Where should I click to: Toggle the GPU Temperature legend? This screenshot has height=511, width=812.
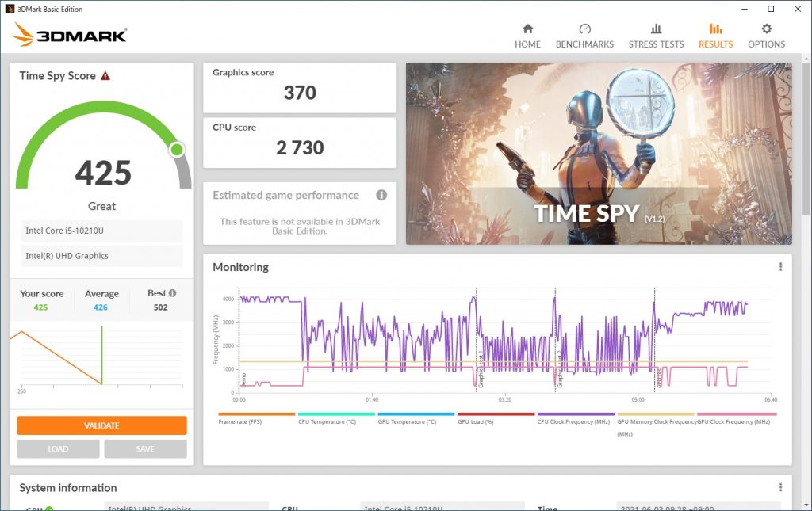click(416, 418)
